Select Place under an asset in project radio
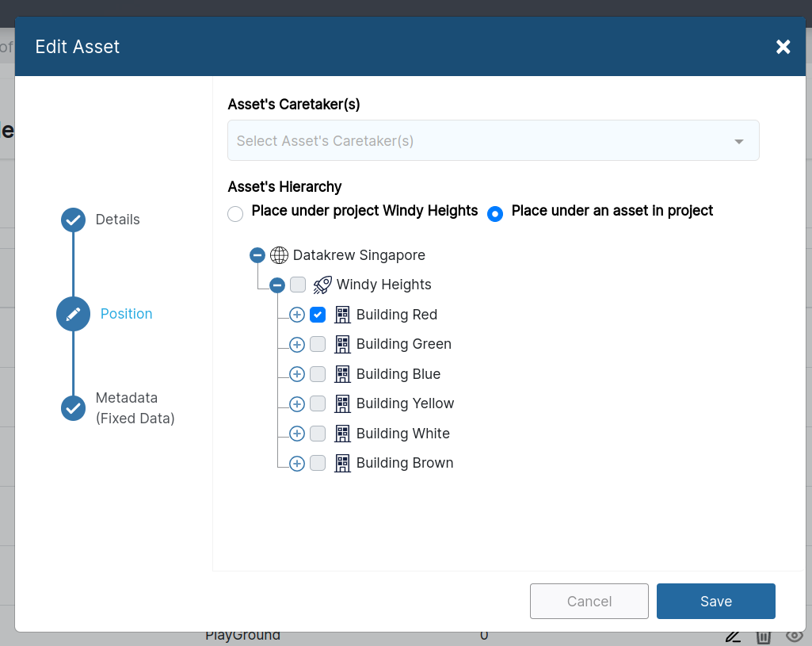Screen dimensions: 812x646 click(x=495, y=213)
